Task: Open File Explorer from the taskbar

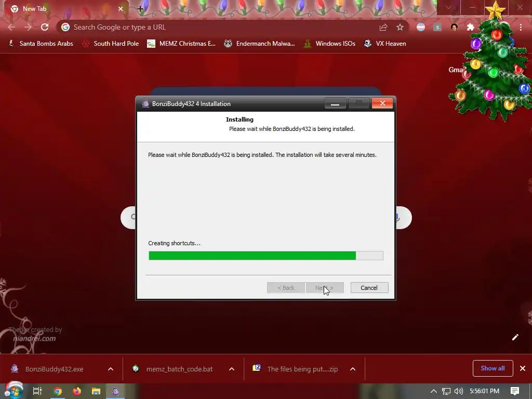Action: pyautogui.click(x=96, y=391)
